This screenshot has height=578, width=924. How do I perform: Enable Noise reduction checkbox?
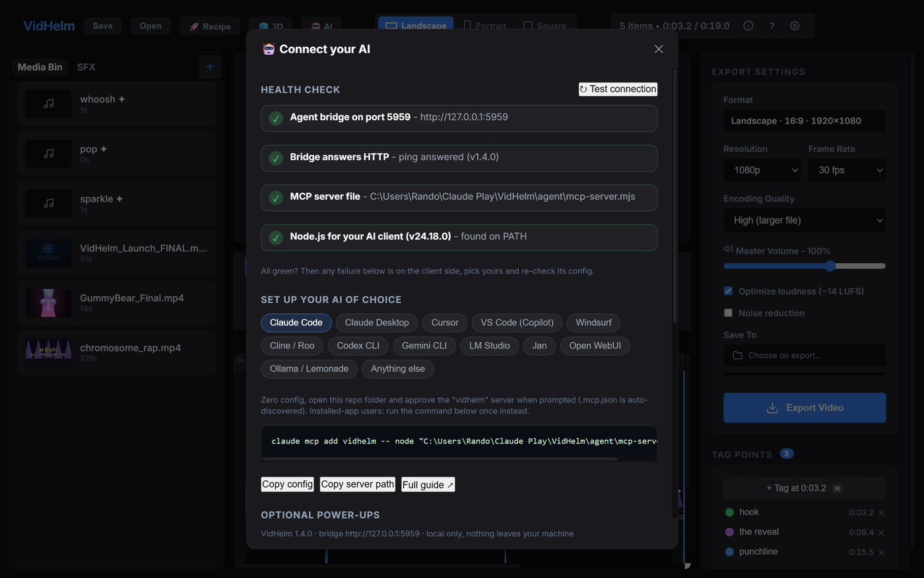pos(728,313)
